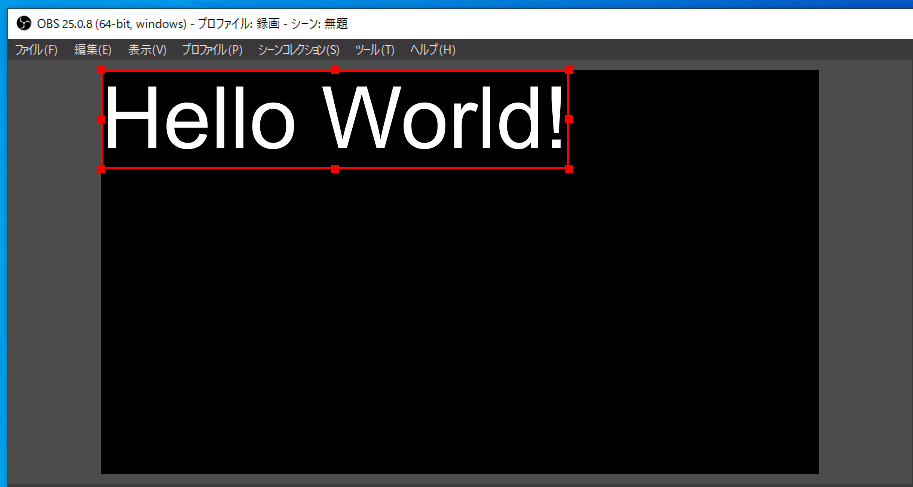The image size is (913, 487).
Task: Open the シーンコレクション(S) menu
Action: click(x=298, y=50)
